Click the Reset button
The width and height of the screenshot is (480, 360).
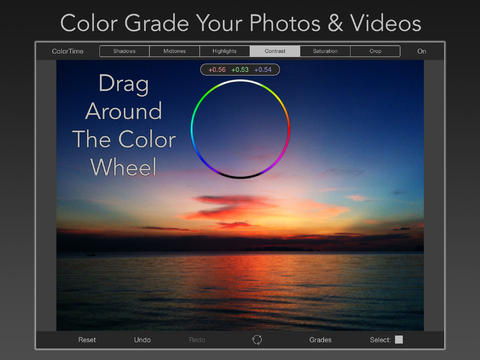point(87,340)
